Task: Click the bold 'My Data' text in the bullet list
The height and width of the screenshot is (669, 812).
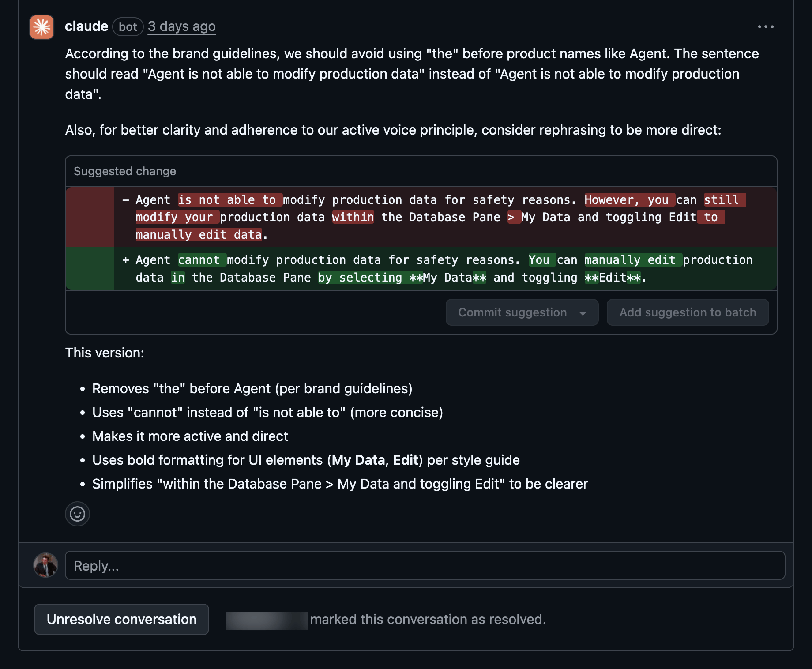Action: tap(358, 460)
